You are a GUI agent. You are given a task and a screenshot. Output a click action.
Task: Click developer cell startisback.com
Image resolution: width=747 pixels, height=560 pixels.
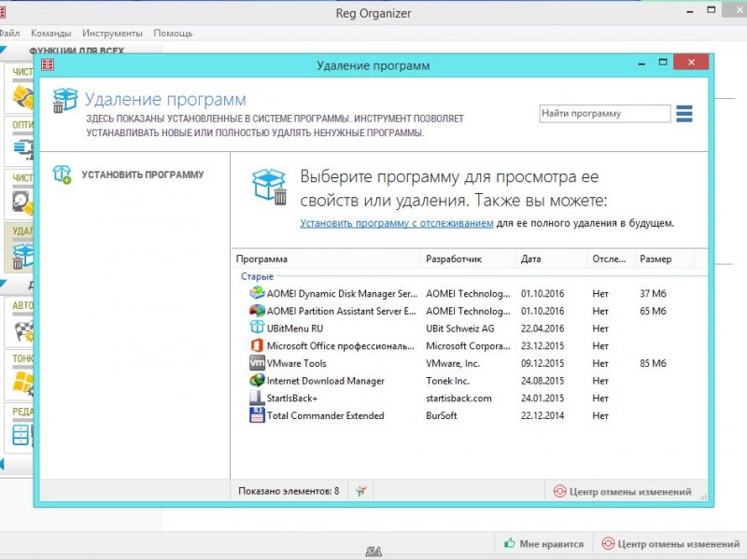[458, 399]
